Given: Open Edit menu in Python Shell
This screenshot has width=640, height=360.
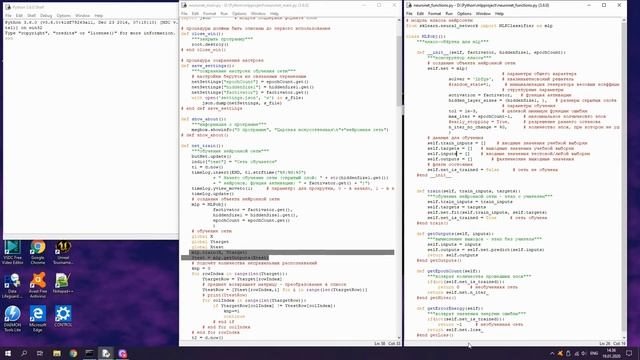Looking at the screenshot, I should [19, 16].
